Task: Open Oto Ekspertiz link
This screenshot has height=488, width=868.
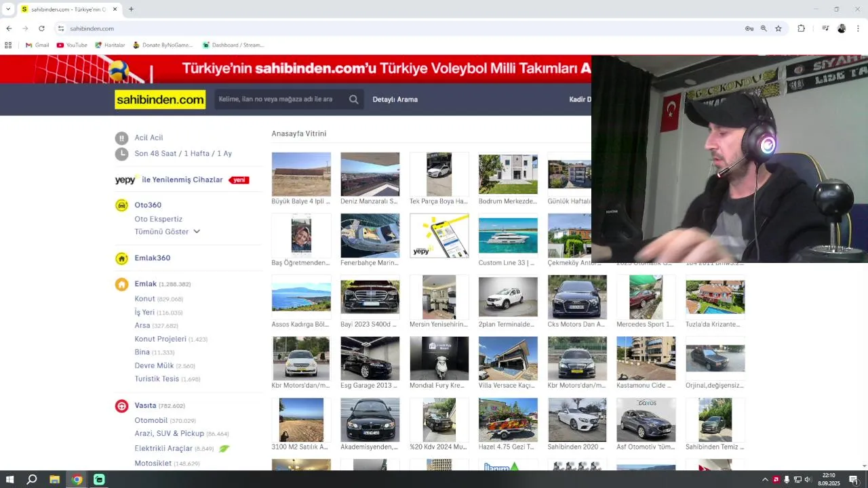Action: [158, 219]
